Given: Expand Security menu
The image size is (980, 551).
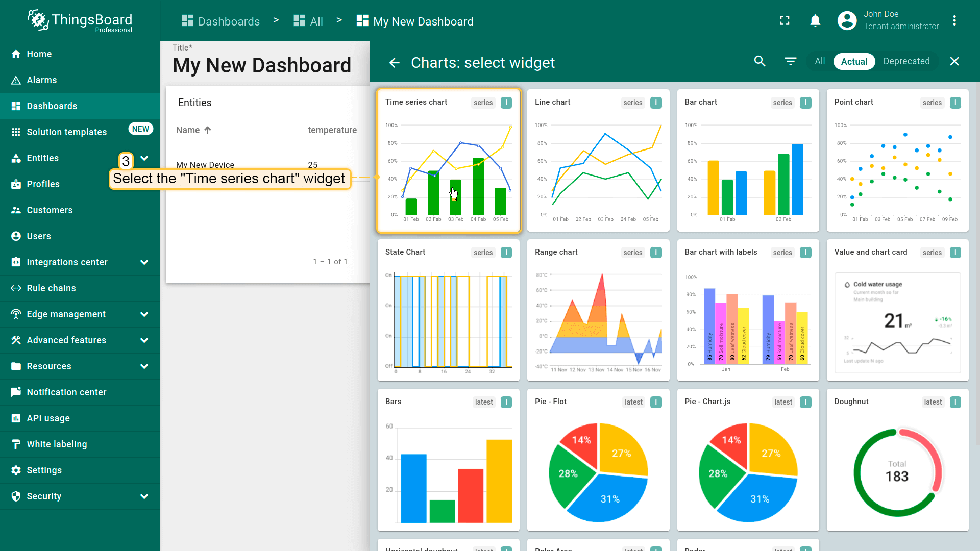Looking at the screenshot, I should (x=144, y=496).
